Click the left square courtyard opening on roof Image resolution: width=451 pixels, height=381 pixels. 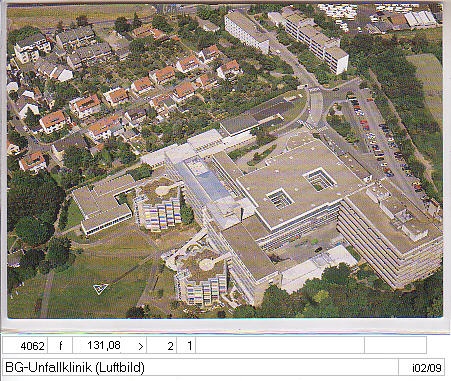tap(280, 198)
